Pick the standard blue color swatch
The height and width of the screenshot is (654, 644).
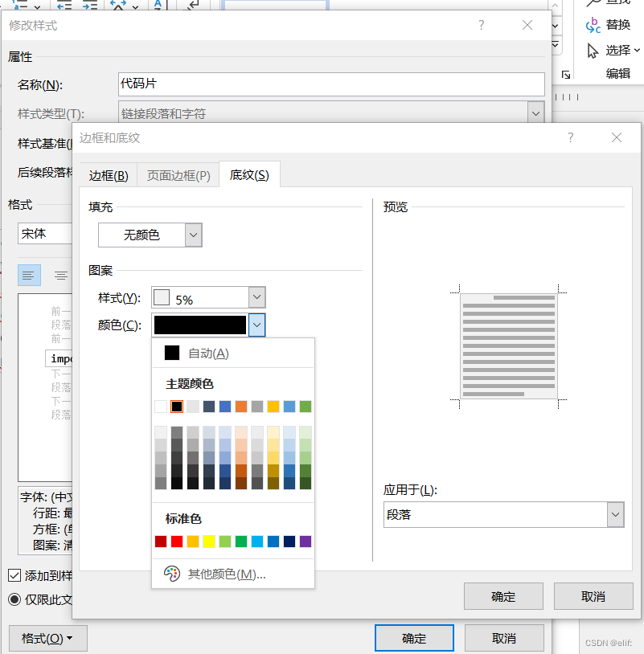(x=273, y=542)
